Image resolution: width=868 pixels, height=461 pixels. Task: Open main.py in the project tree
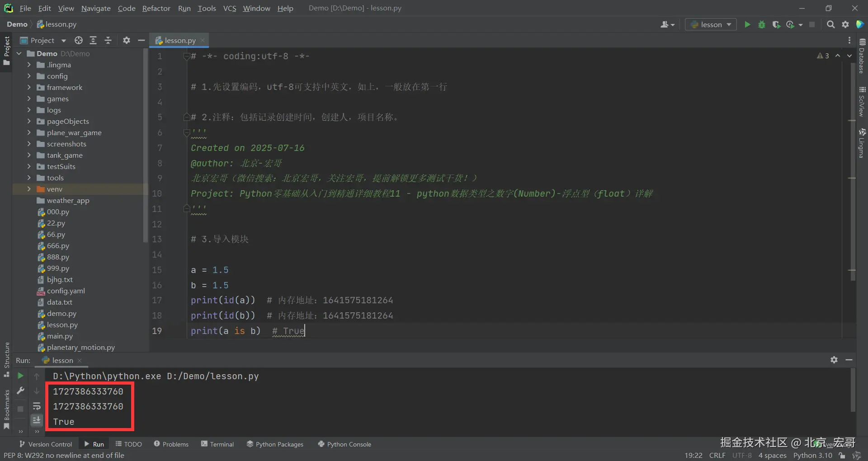point(60,336)
